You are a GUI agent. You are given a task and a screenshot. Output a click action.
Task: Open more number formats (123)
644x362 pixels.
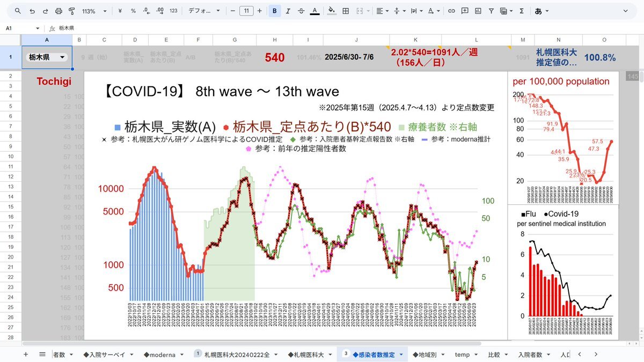point(173,11)
